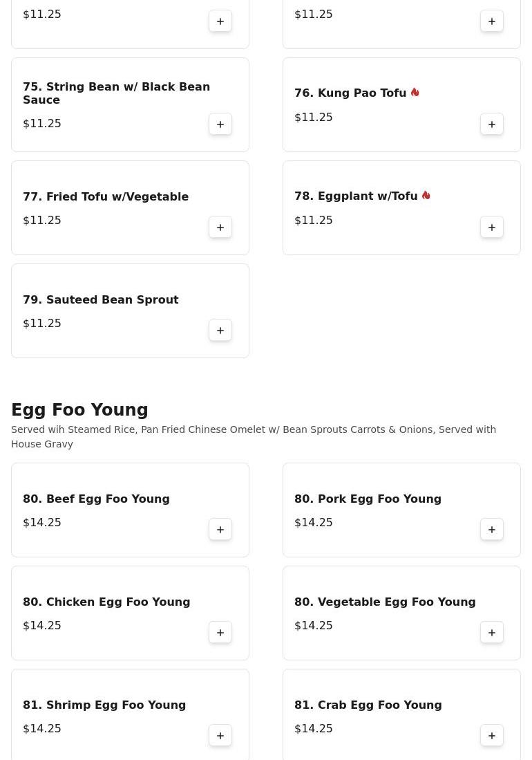
Task: Add Pork Egg Foo Young with plus icon
Action: pos(492,530)
